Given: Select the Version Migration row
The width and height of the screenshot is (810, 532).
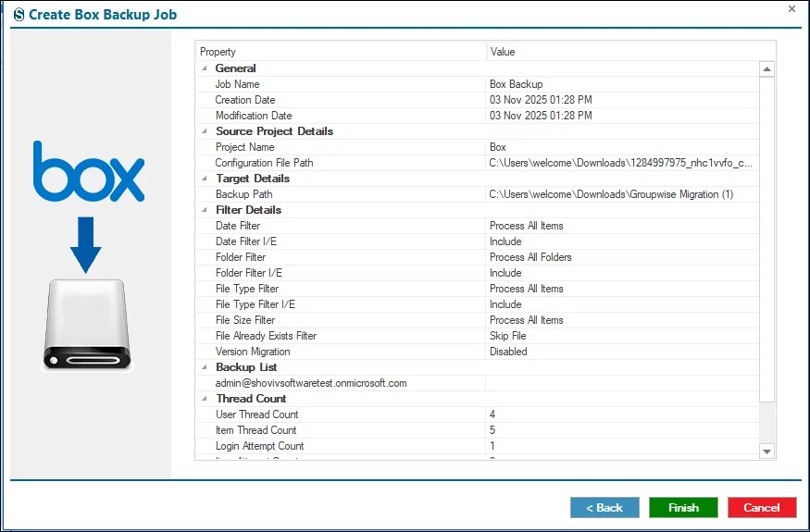Looking at the screenshot, I should coord(478,352).
